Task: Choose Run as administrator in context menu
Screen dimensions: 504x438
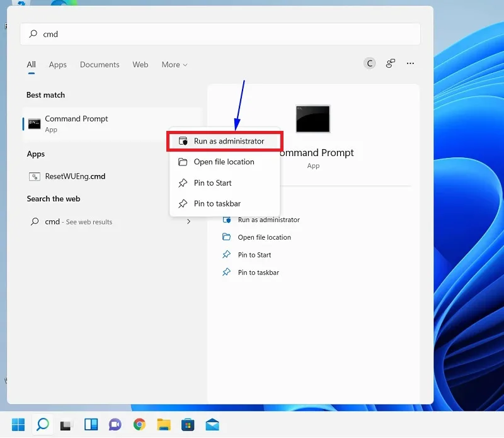Action: 225,141
